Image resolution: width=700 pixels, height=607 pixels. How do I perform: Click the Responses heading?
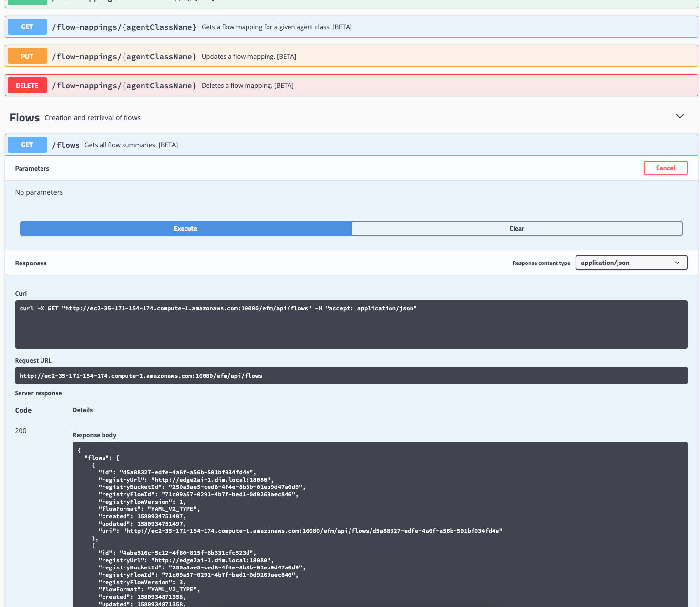31,263
